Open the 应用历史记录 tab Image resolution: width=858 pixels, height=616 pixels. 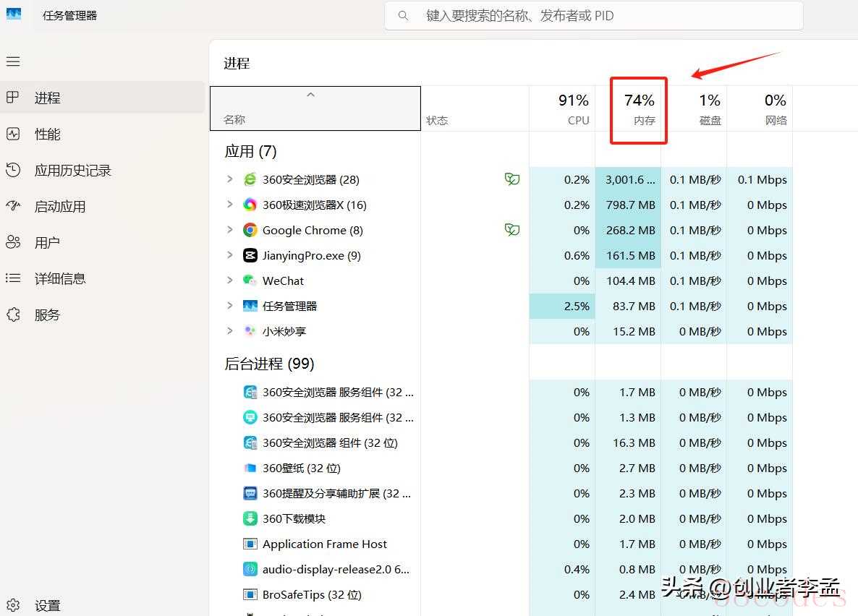click(103, 170)
